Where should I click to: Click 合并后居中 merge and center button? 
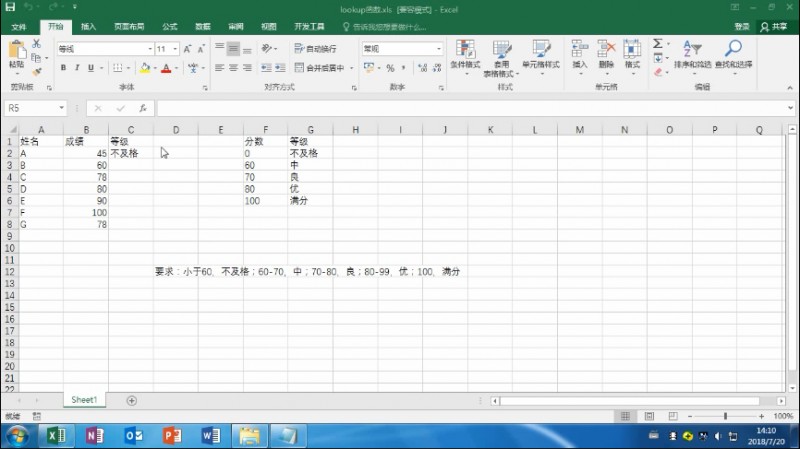coord(320,68)
